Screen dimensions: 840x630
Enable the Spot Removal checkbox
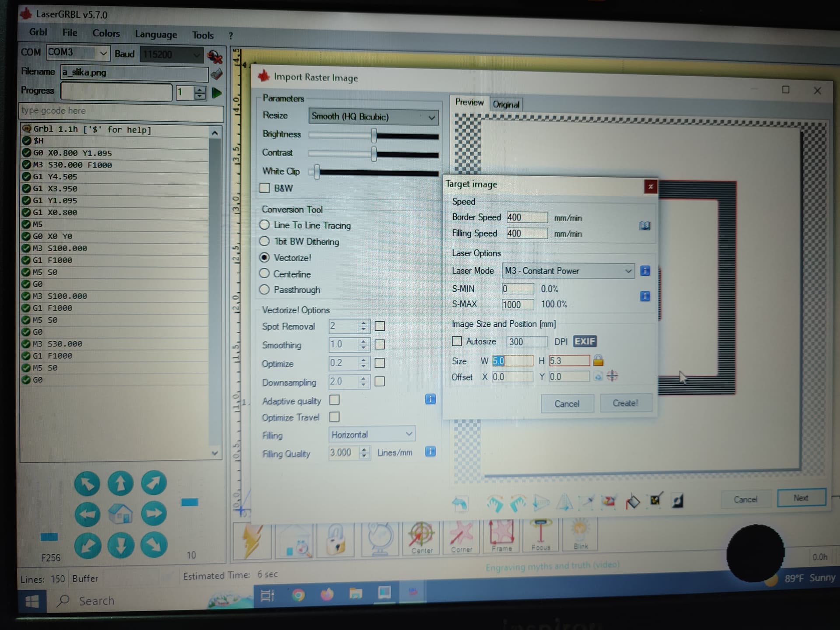tap(380, 326)
